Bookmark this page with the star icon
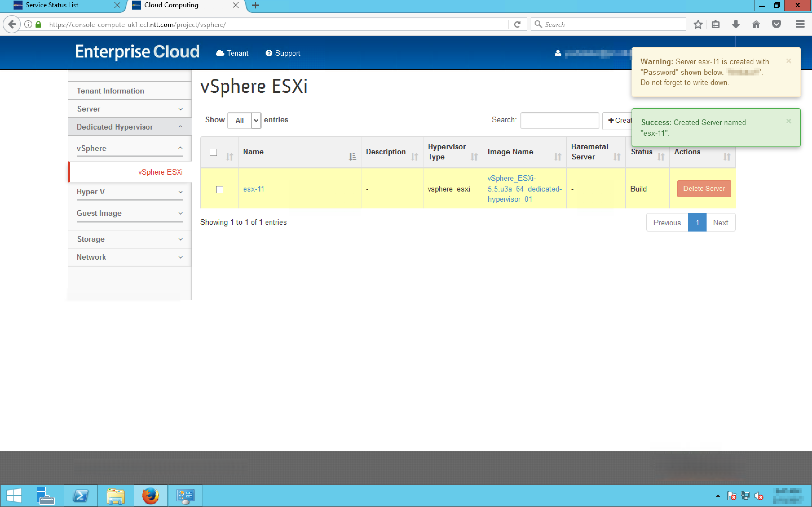Image resolution: width=812 pixels, height=507 pixels. click(x=698, y=25)
